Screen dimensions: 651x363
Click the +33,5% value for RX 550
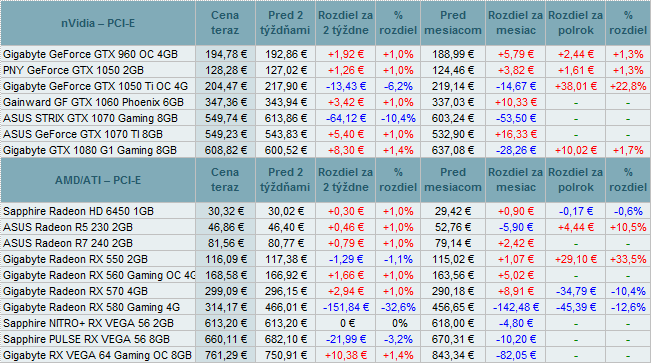click(x=628, y=259)
